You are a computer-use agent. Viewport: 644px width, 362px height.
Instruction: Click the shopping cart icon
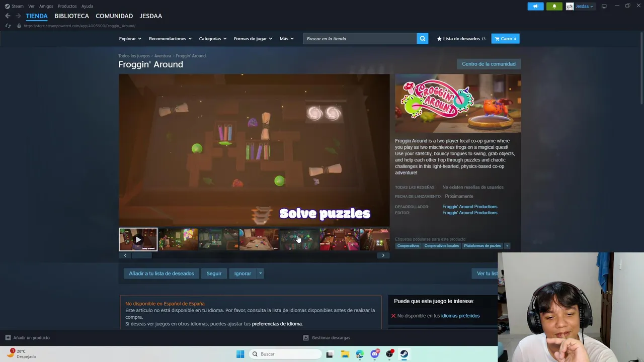pyautogui.click(x=497, y=39)
